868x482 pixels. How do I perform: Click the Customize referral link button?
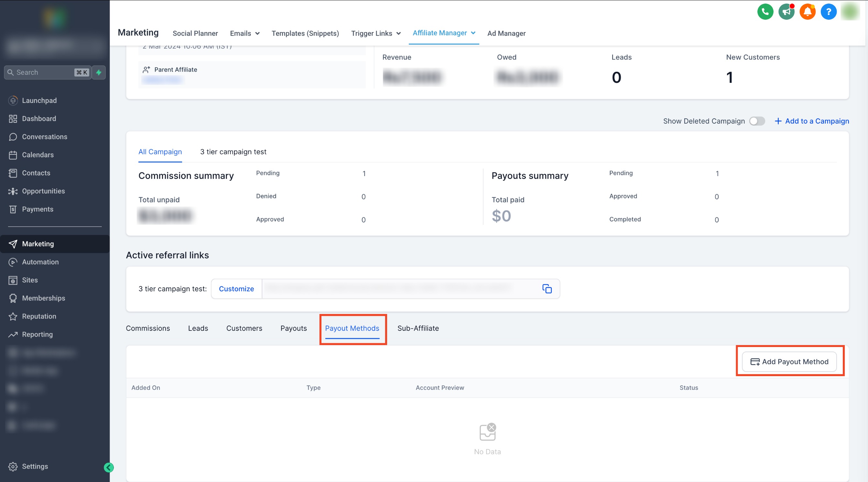236,289
